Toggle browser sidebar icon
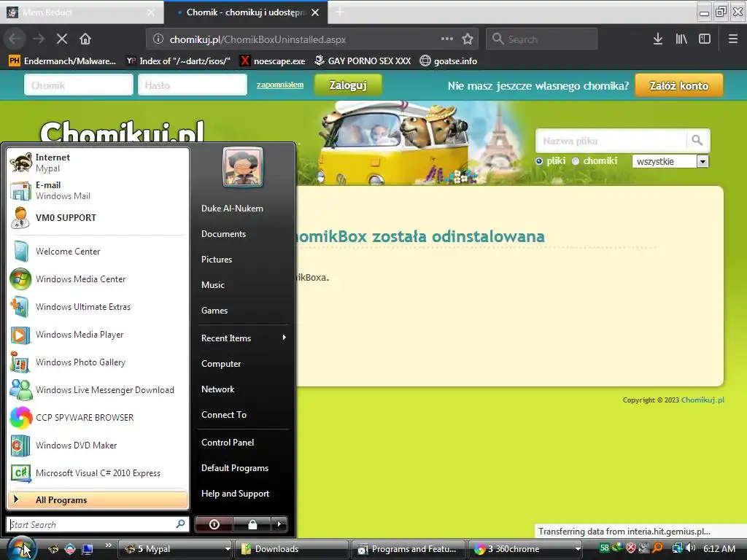 pos(705,39)
